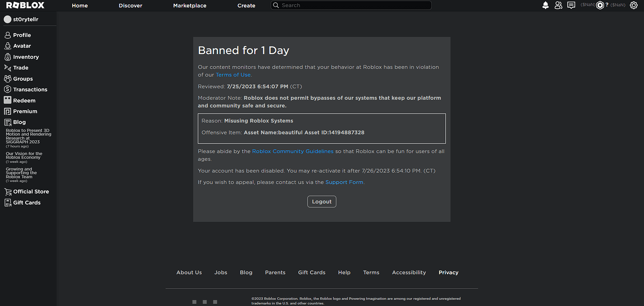Select Profile in the sidebar

22,35
